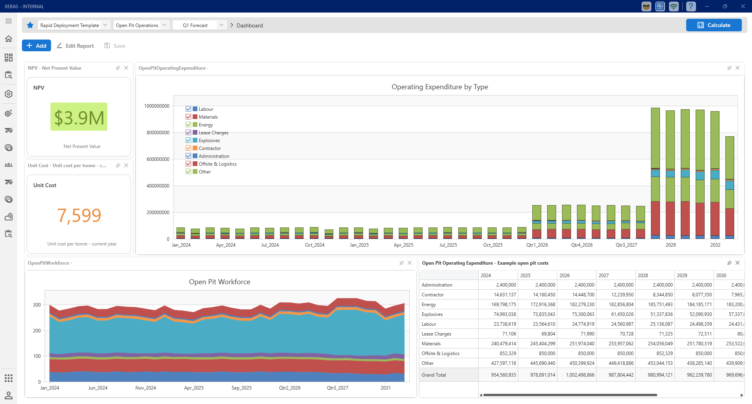Uncheck the Materials legend checkbox
The height and width of the screenshot is (404, 752).
pos(188,117)
